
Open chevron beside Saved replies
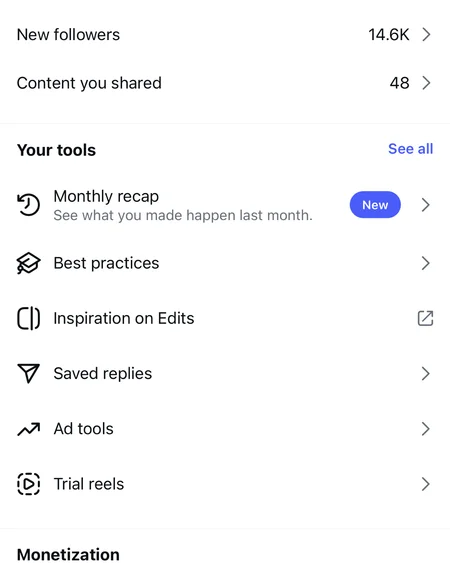click(x=426, y=374)
